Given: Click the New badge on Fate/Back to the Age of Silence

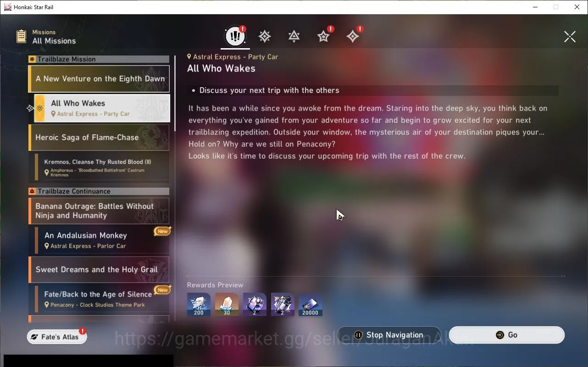Looking at the screenshot, I should pos(162,290).
